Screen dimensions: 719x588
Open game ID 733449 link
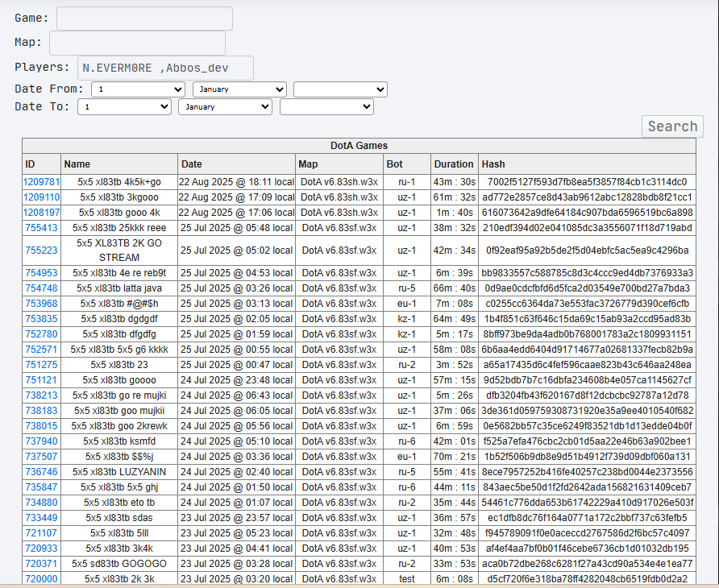coord(41,518)
